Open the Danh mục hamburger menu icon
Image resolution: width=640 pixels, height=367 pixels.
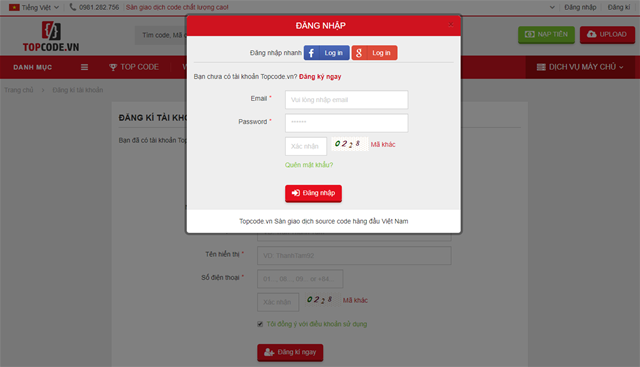(x=84, y=67)
